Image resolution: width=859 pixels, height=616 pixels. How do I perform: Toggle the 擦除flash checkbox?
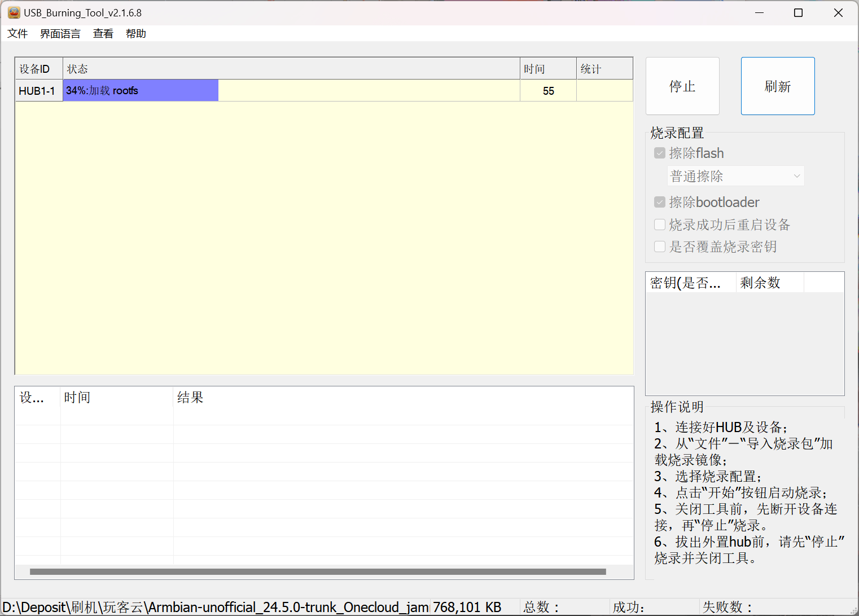point(659,153)
